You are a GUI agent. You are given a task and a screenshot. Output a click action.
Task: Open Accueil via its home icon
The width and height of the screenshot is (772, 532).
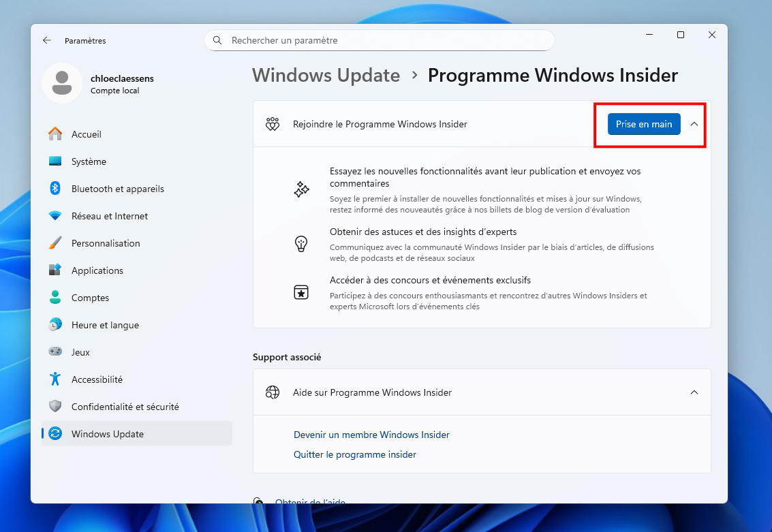55,134
